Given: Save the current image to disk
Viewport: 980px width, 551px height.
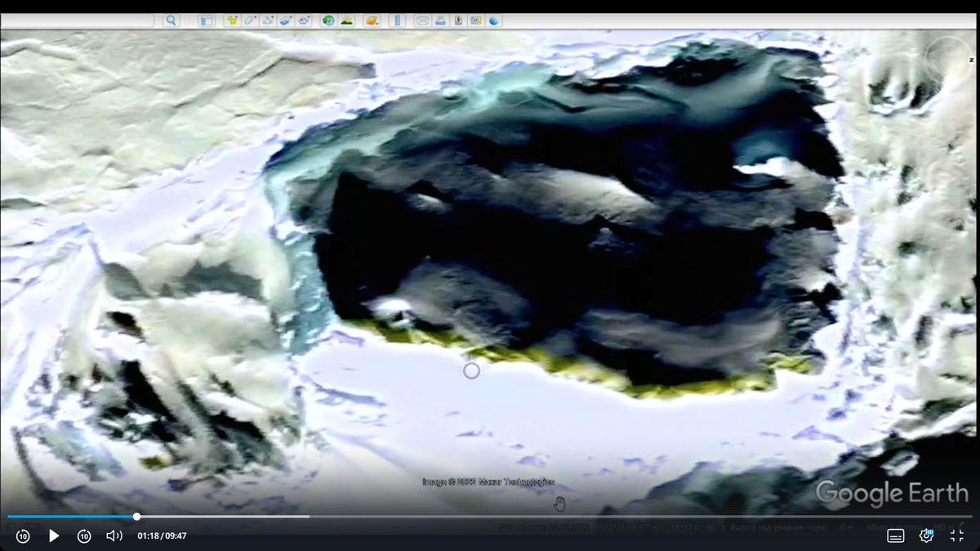Looking at the screenshot, I should pos(459,20).
